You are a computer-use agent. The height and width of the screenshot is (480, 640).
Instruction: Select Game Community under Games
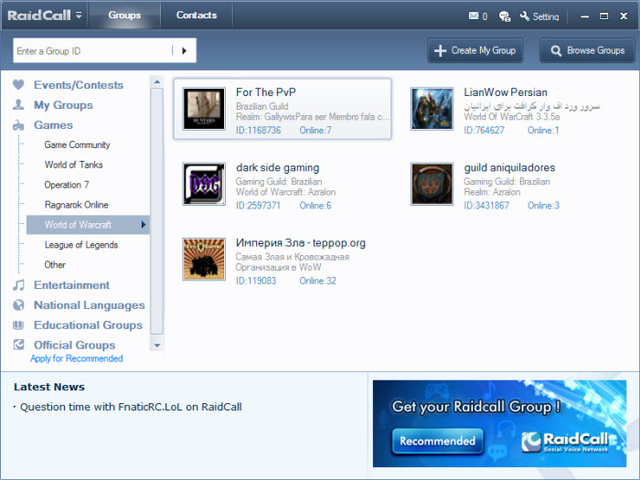click(x=77, y=145)
